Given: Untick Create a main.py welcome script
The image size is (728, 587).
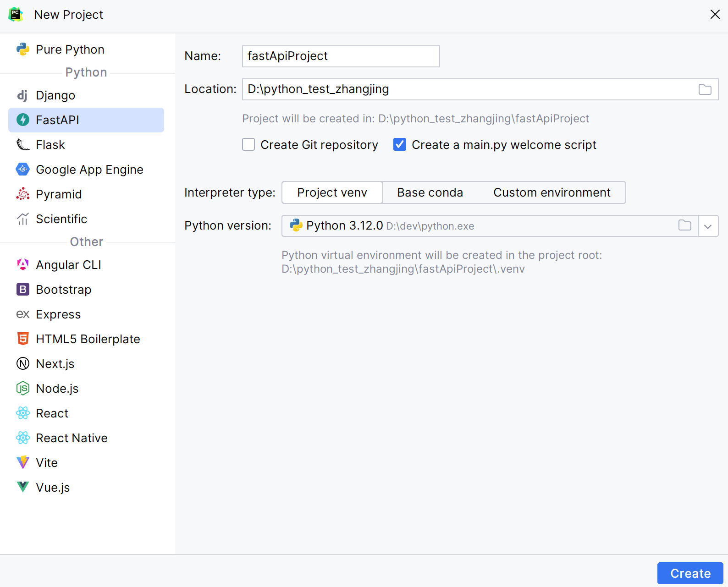Looking at the screenshot, I should 400,145.
